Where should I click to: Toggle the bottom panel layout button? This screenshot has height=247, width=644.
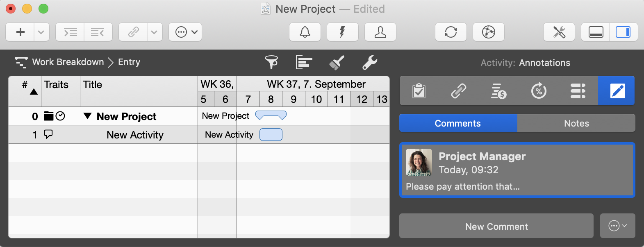595,32
